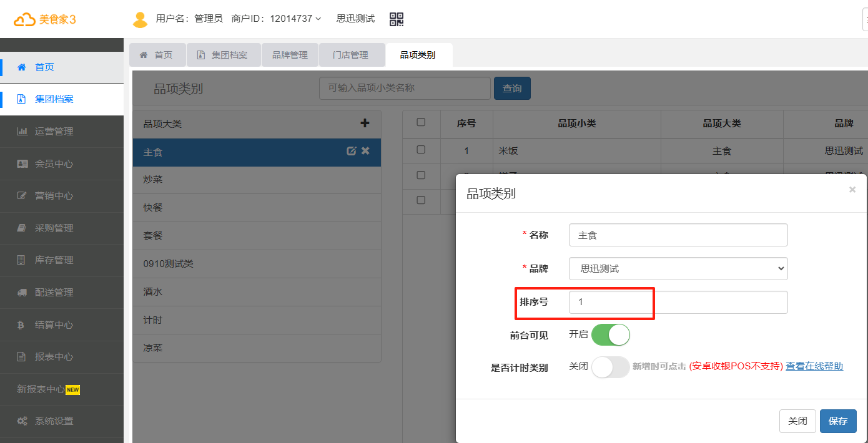Image resolution: width=868 pixels, height=443 pixels.
Task: Click the plus icon to add 品项大类
Action: pyautogui.click(x=365, y=124)
